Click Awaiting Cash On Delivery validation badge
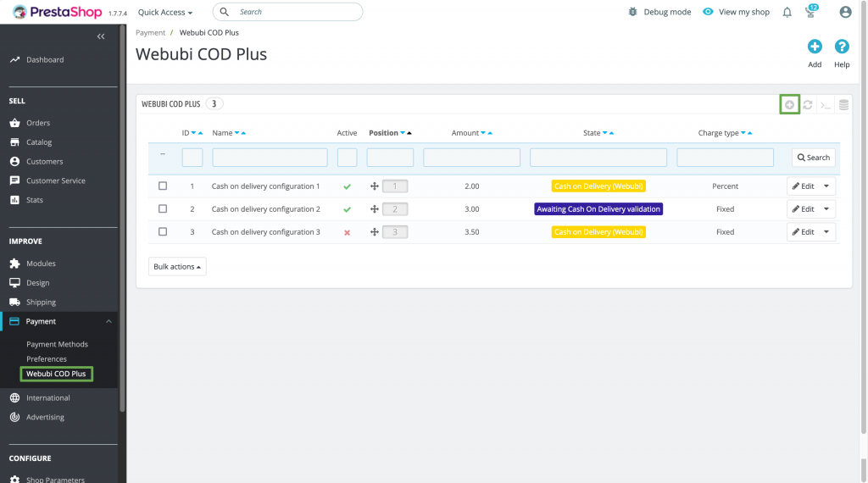868x483 pixels. tap(598, 209)
